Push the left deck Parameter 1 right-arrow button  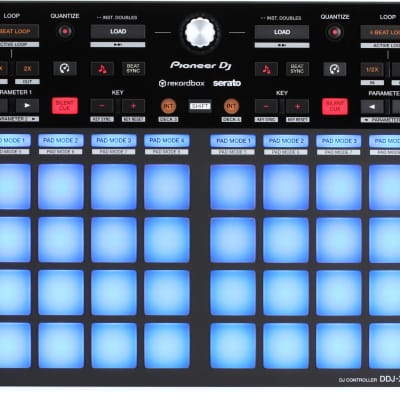point(27,106)
